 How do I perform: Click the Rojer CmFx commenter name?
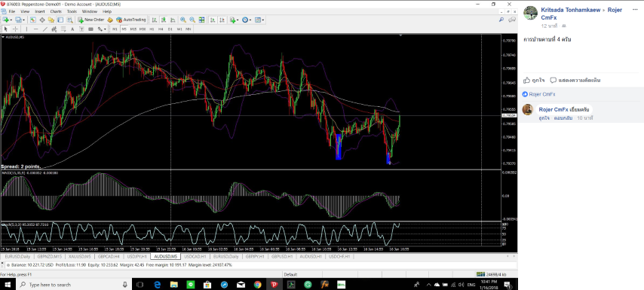(554, 109)
